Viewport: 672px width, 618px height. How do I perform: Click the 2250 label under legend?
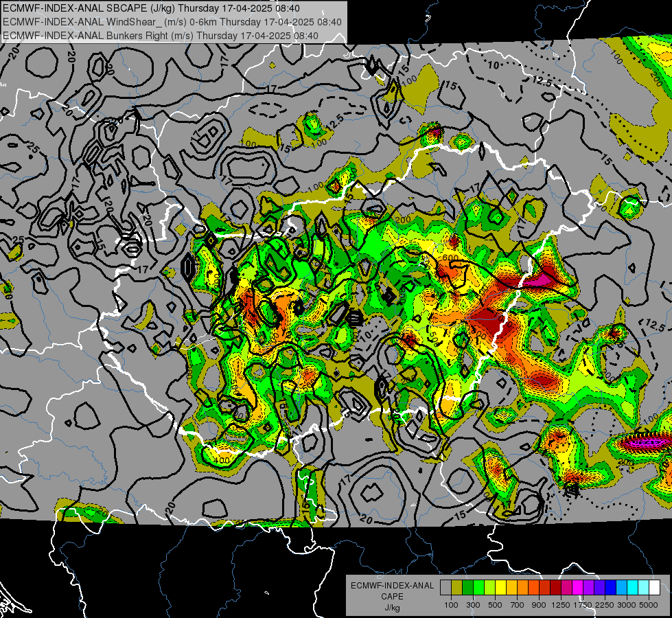[605, 605]
